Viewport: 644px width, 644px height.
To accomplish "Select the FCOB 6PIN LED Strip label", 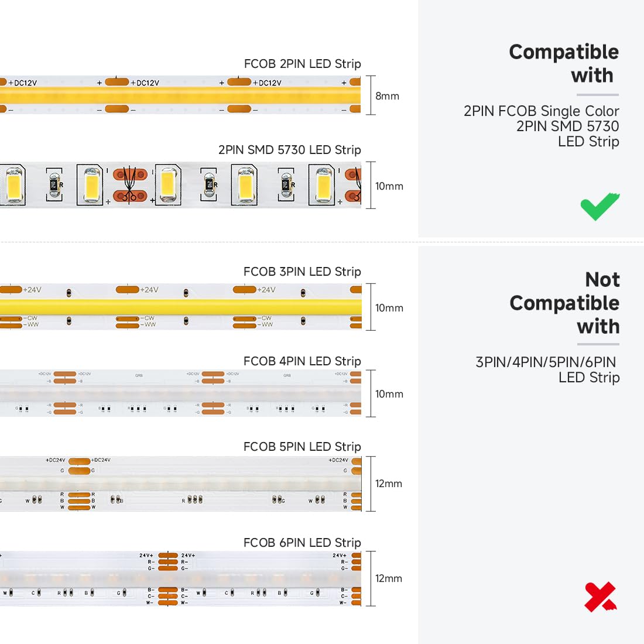I will [x=302, y=543].
